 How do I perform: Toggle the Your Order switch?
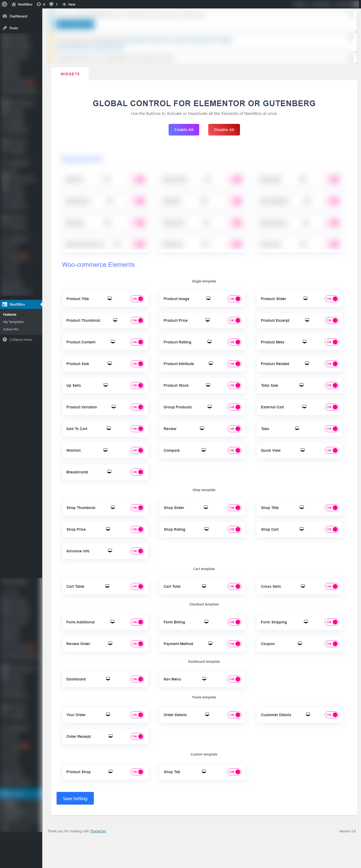click(x=137, y=715)
